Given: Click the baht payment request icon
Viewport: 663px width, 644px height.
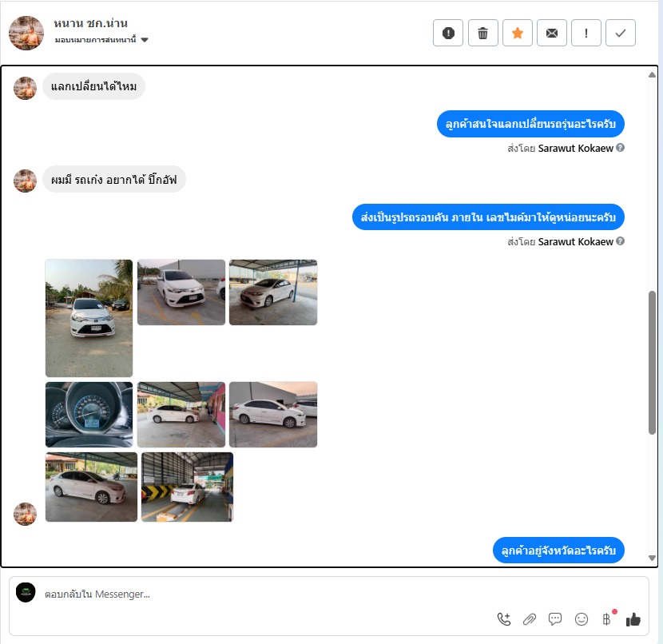Looking at the screenshot, I should pyautogui.click(x=607, y=619).
